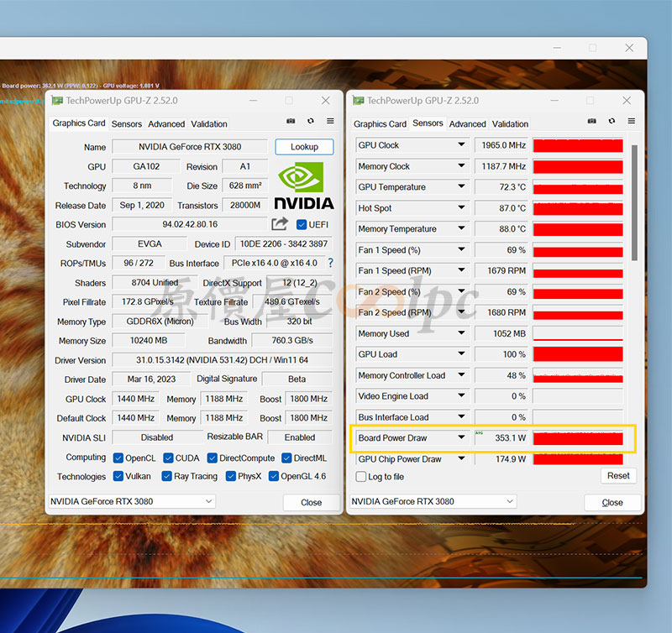Open the Memory Temperature sensor dropdown arrow
672x633 pixels.
(461, 228)
